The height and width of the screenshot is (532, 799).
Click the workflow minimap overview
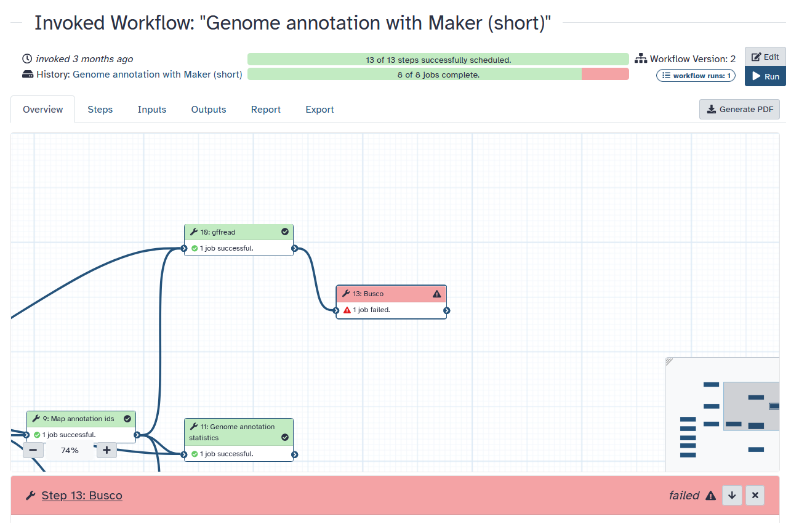click(722, 414)
